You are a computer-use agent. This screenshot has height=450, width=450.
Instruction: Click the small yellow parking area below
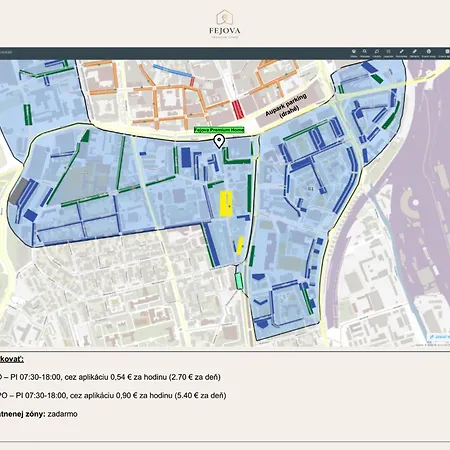tap(240, 246)
